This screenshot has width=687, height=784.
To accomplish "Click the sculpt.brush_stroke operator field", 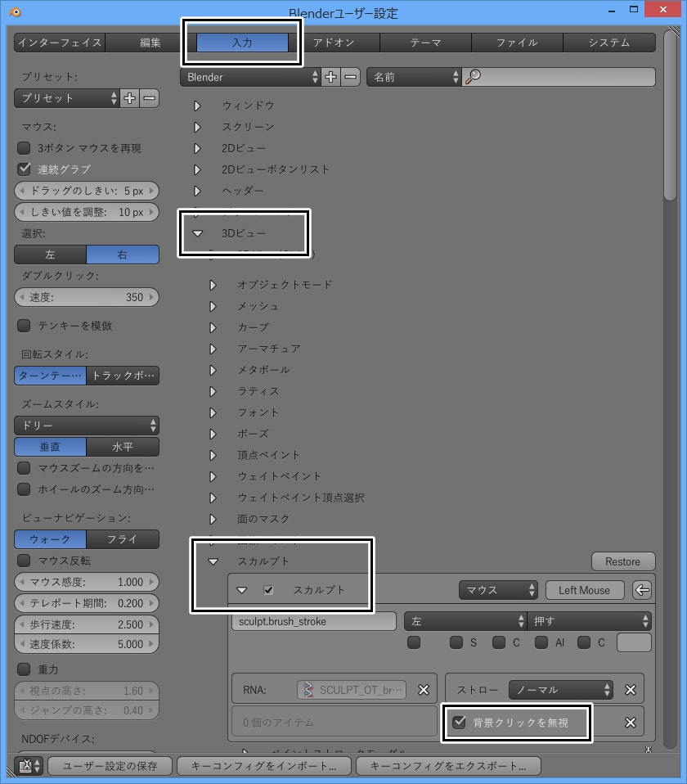I will [x=314, y=621].
